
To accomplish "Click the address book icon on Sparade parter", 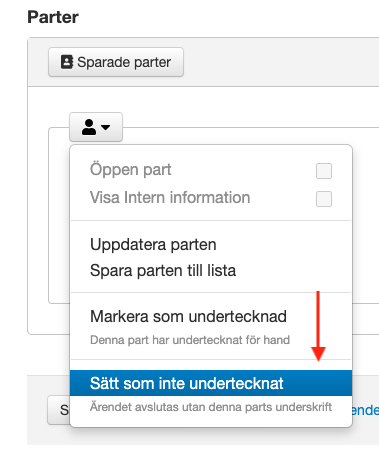I will click(x=67, y=62).
